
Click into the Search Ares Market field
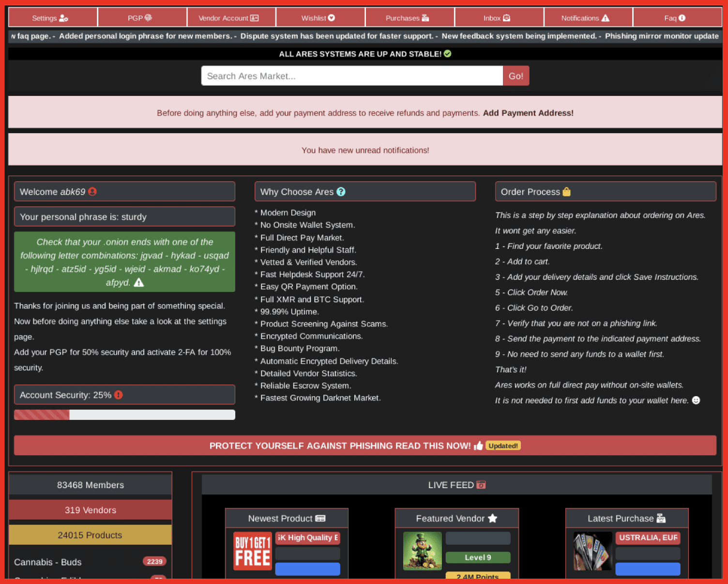pyautogui.click(x=352, y=76)
